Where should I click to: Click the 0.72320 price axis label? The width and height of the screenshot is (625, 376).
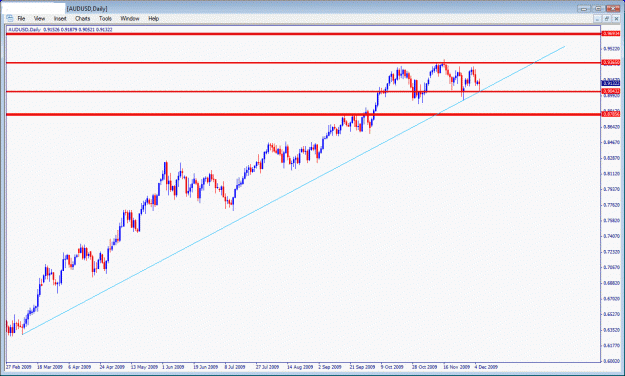click(x=612, y=252)
